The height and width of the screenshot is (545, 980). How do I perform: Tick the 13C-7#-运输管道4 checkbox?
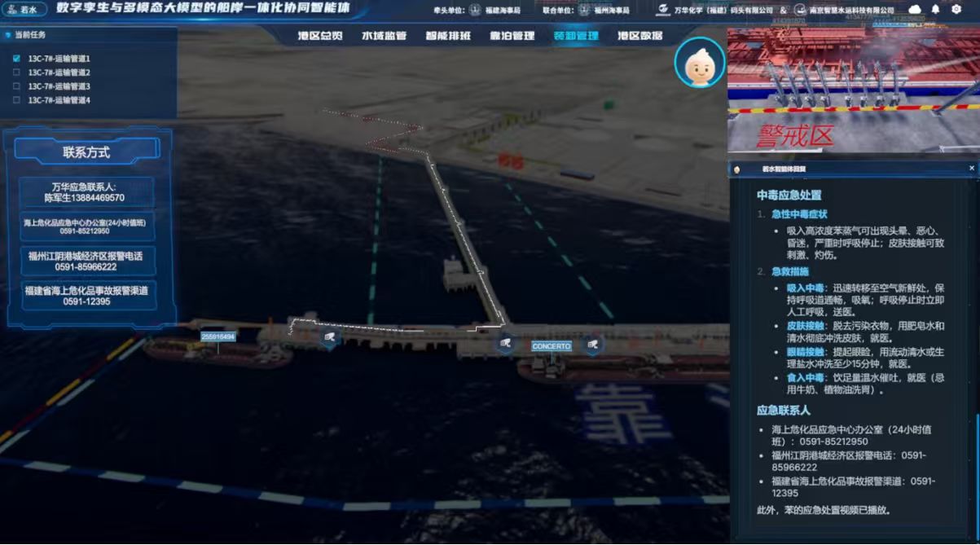tap(16, 100)
